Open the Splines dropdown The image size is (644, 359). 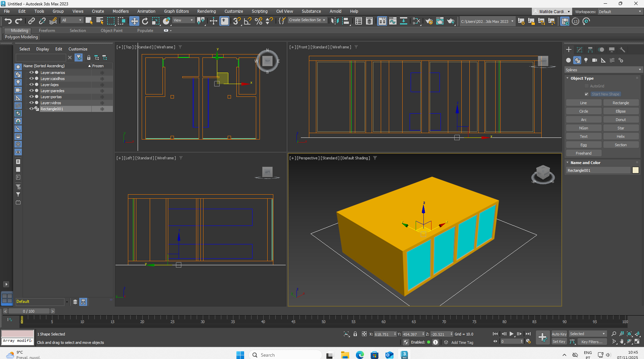(x=603, y=70)
